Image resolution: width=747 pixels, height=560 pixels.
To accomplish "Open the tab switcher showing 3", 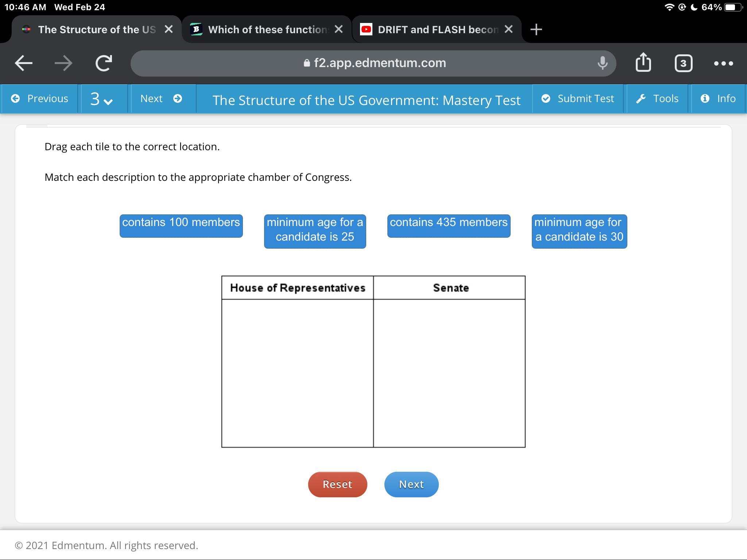I will point(683,63).
